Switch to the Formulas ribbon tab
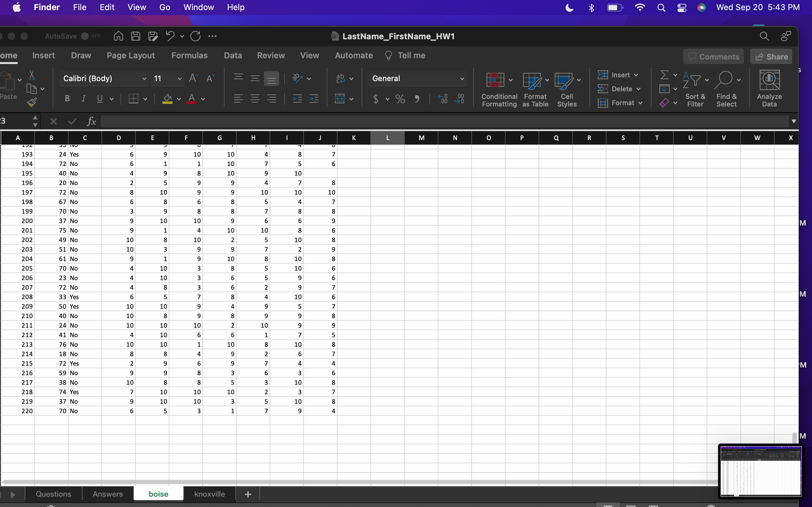This screenshot has height=507, width=812. point(190,55)
